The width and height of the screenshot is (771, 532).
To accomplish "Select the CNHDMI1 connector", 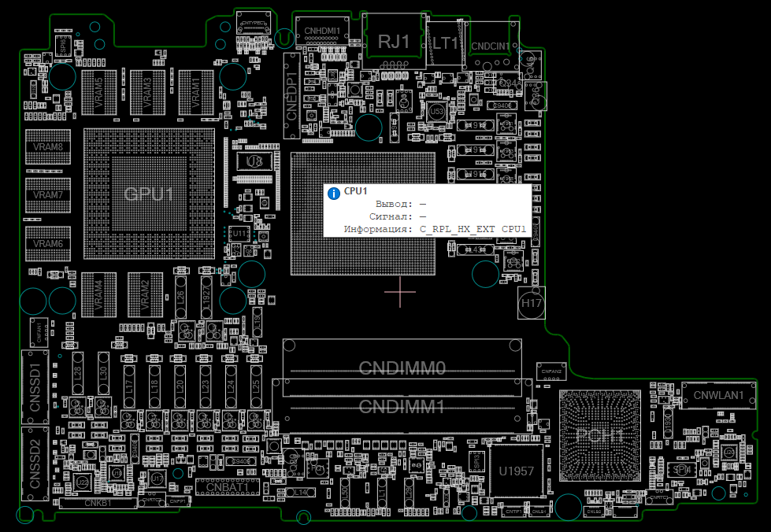I will pyautogui.click(x=321, y=31).
